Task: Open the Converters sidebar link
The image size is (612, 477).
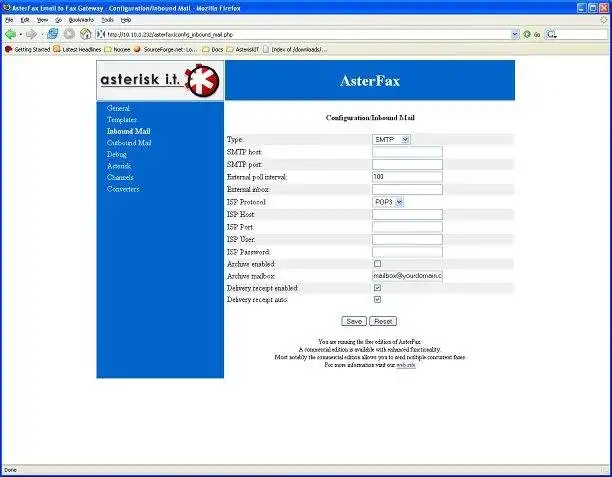Action: click(123, 189)
